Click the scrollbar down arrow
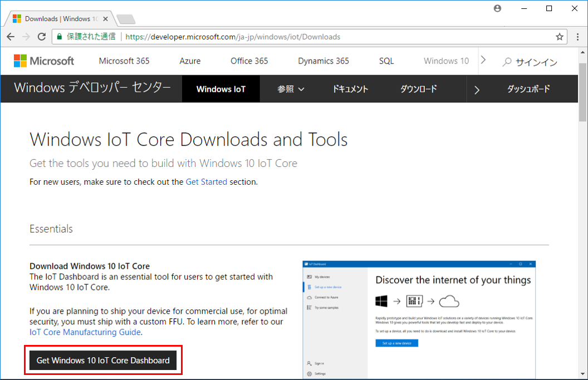This screenshot has height=380, width=588. tap(582, 374)
